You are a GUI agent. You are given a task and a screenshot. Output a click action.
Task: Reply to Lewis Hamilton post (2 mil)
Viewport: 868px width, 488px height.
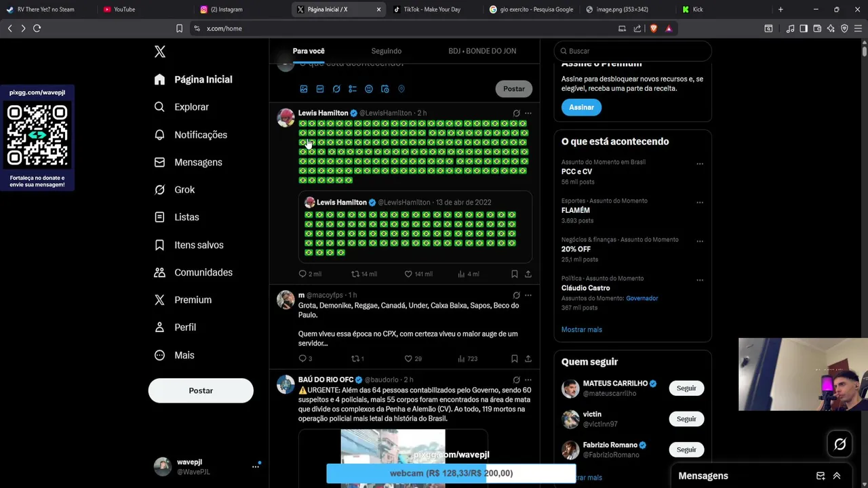click(310, 274)
